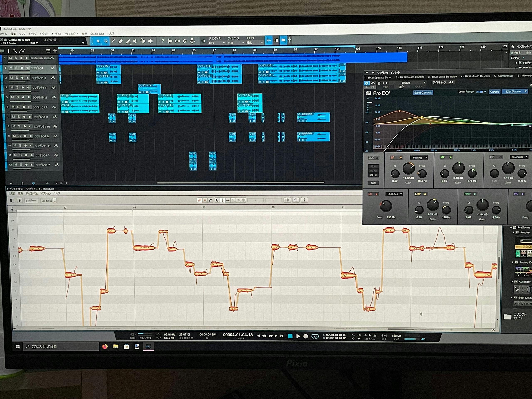Image resolution: width=532 pixels, height=399 pixels.
Task: Open the 12th Octave dropdown in Pro EQ
Action: point(515,92)
